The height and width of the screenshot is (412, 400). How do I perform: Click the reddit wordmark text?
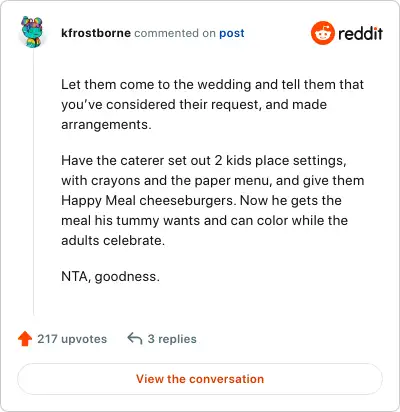360,33
